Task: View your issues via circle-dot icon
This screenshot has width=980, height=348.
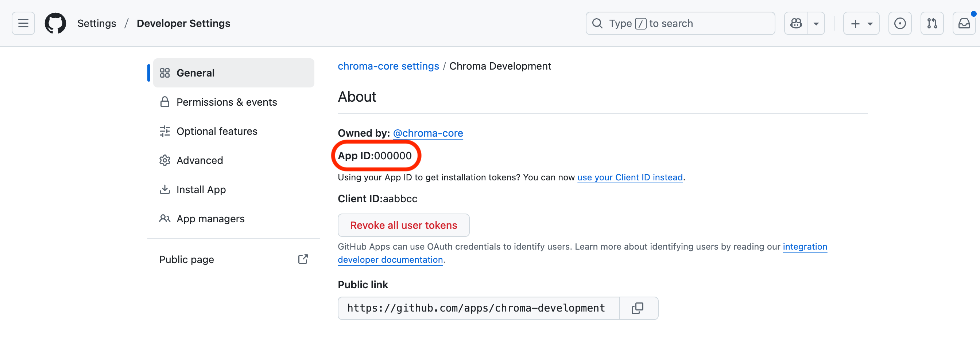Action: (900, 23)
